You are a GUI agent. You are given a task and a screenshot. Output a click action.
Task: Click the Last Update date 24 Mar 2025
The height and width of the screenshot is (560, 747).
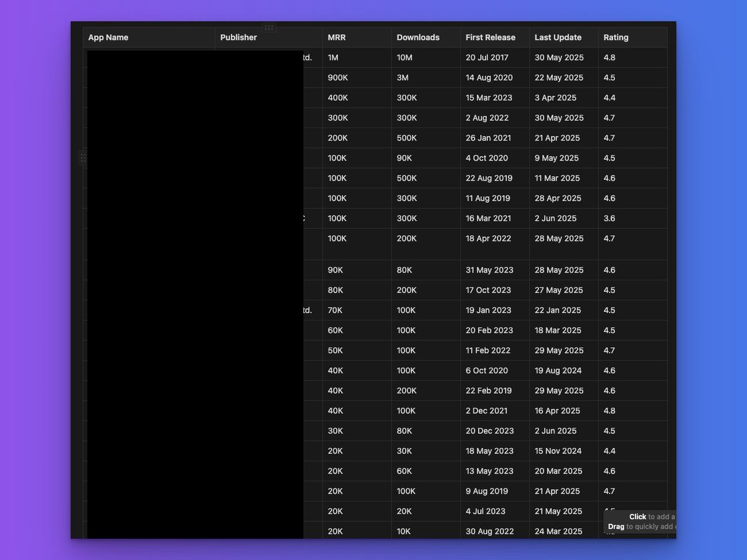pos(559,531)
